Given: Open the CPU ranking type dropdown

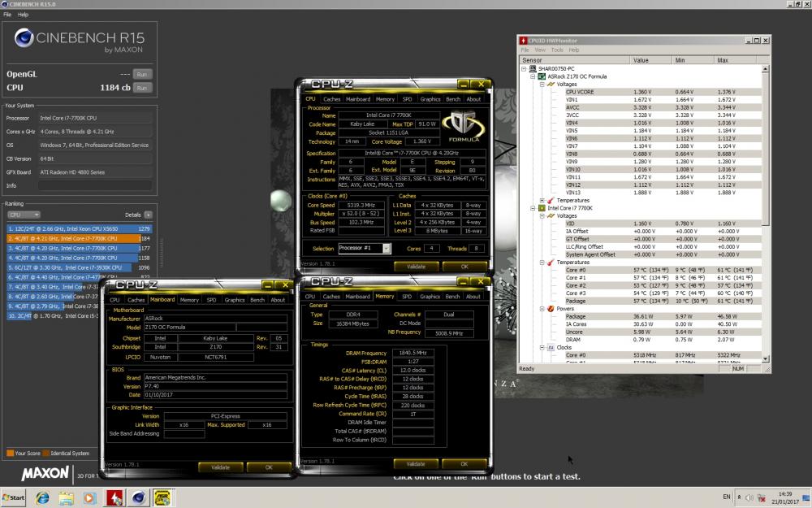Looking at the screenshot, I should 23,215.
